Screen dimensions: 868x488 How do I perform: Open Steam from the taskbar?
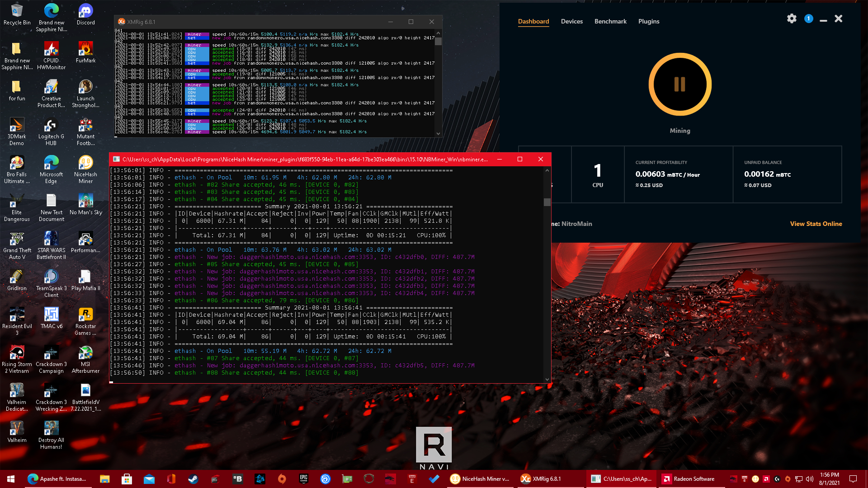point(193,479)
